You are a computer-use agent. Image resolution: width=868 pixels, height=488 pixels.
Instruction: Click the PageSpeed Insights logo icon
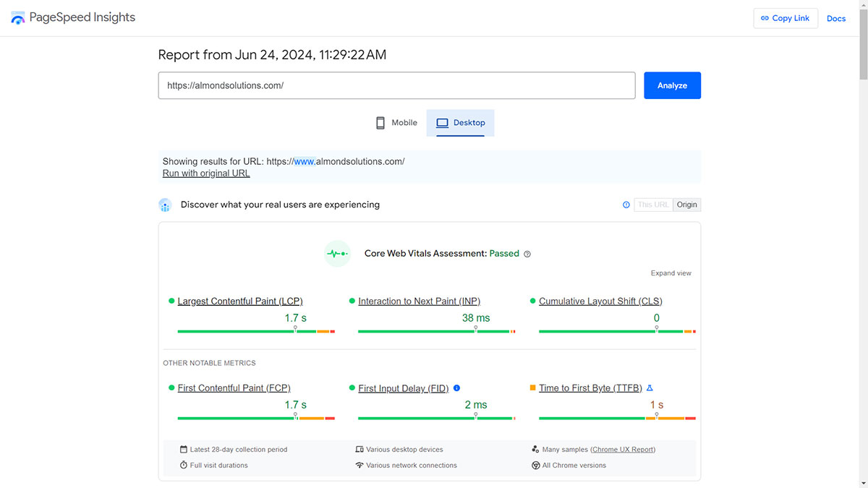[17, 18]
